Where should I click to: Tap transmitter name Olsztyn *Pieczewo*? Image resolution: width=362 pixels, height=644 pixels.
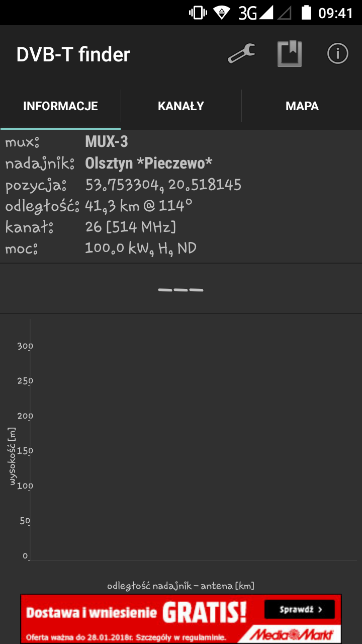pyautogui.click(x=149, y=163)
